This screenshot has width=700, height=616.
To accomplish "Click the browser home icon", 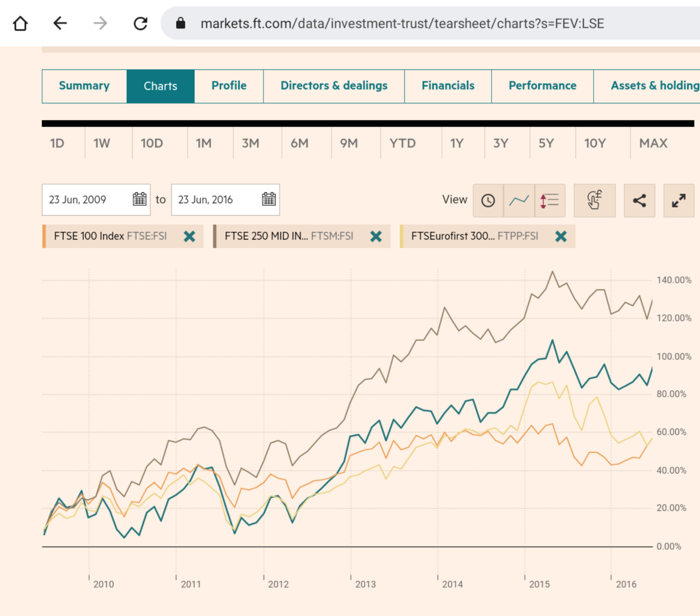I will [x=20, y=24].
